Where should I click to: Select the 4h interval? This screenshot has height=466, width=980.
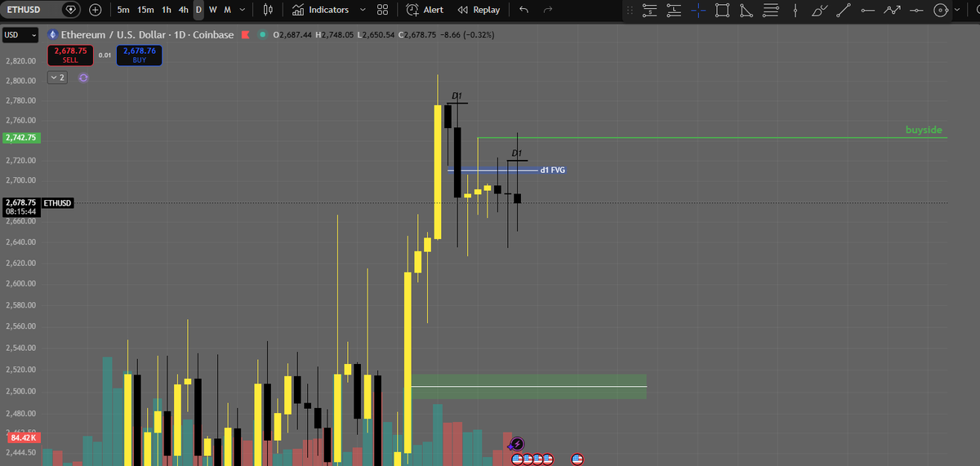coord(184,10)
